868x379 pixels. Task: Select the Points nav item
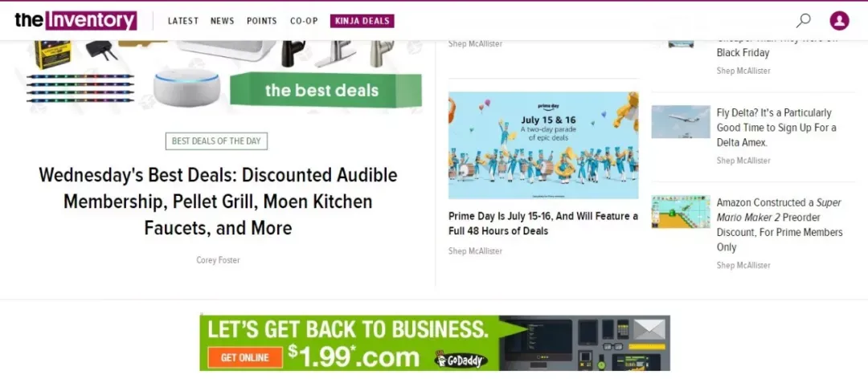tap(262, 21)
